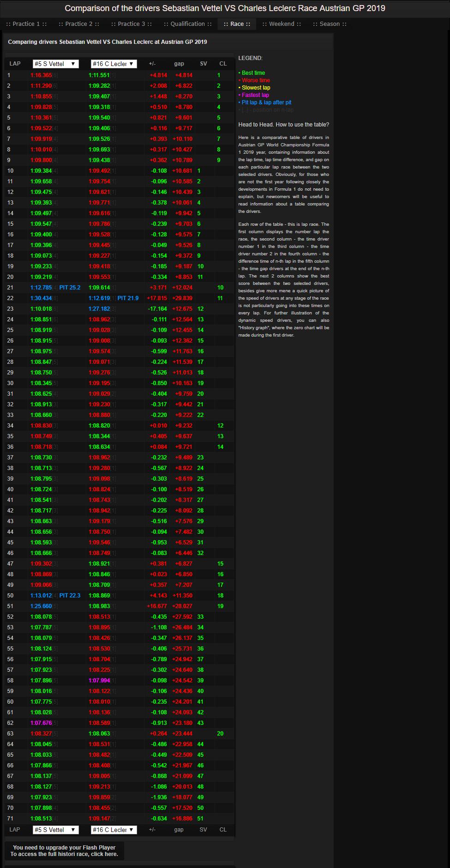Click Leclerc's fastest lap 1:07.994

pyautogui.click(x=99, y=681)
